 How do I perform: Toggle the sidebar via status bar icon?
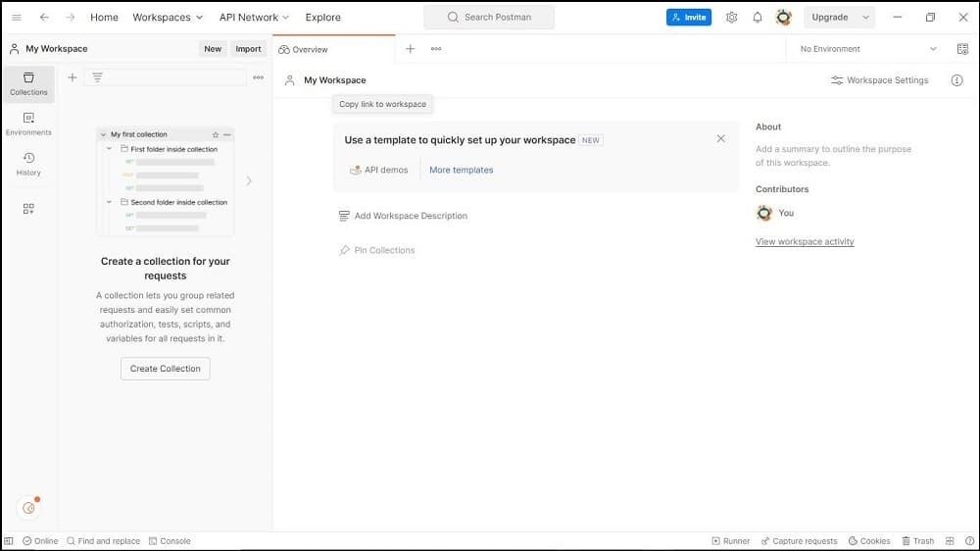coord(9,541)
